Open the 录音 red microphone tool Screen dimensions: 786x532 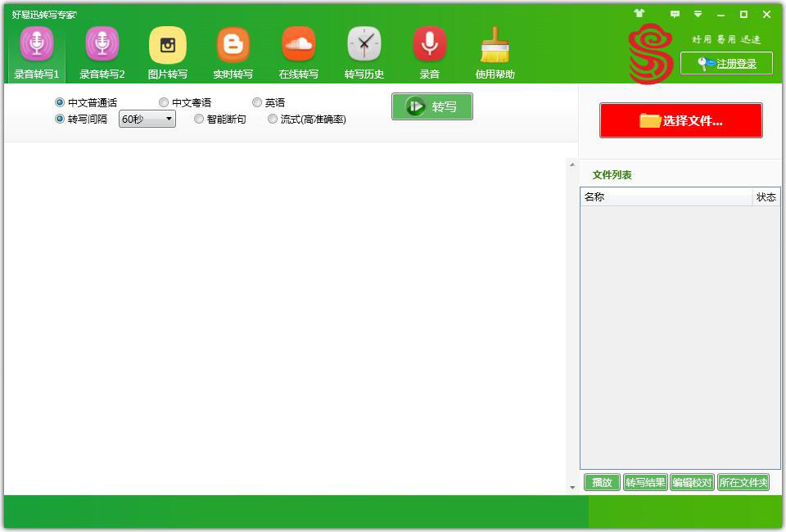430,52
